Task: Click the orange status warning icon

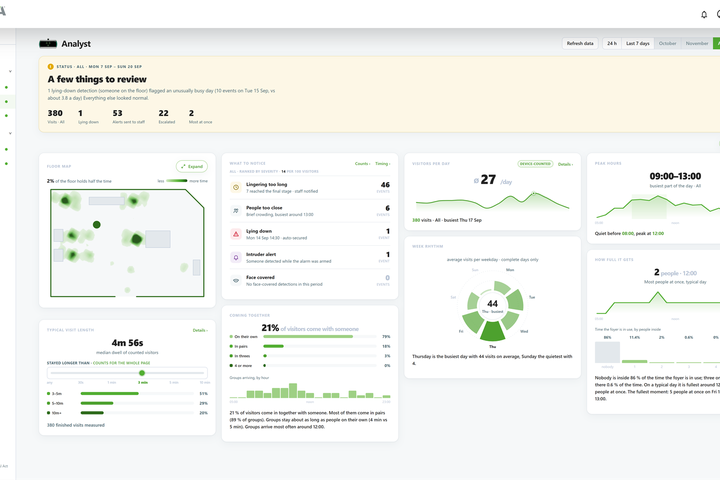Action: click(x=51, y=67)
